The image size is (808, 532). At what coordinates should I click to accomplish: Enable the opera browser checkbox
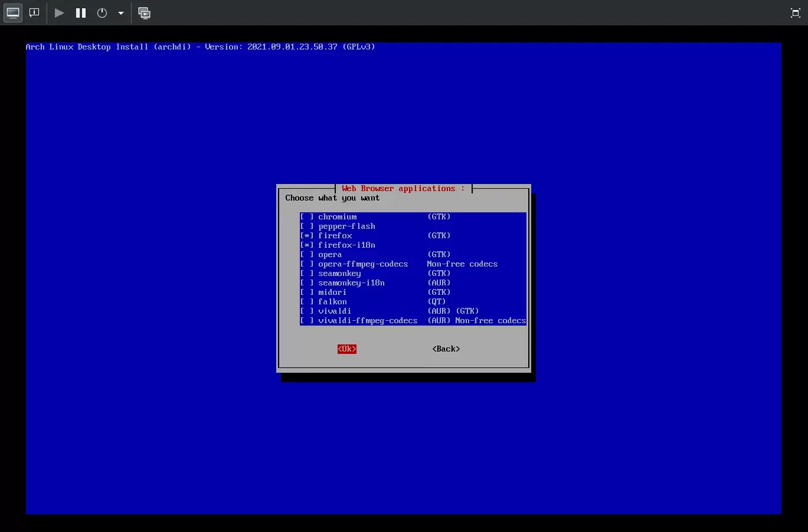(307, 255)
